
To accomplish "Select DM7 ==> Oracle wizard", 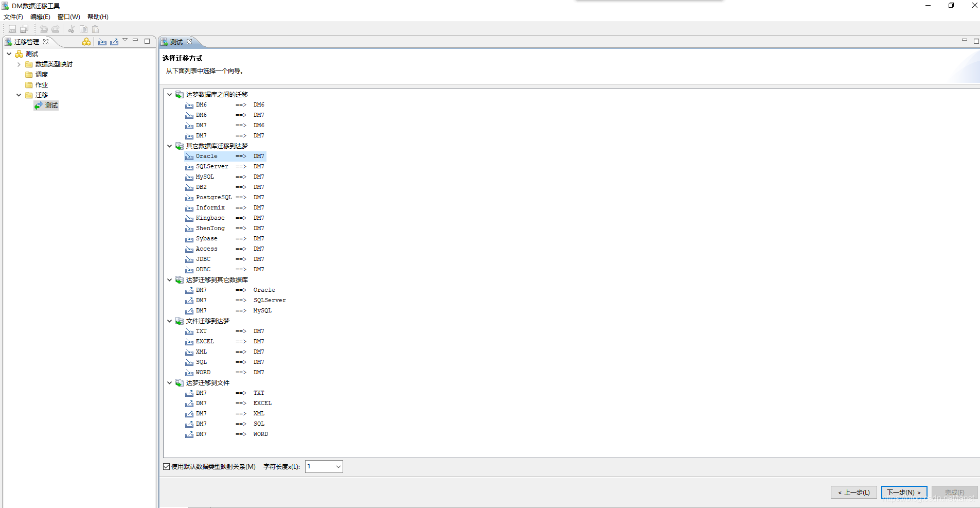I will pos(230,290).
